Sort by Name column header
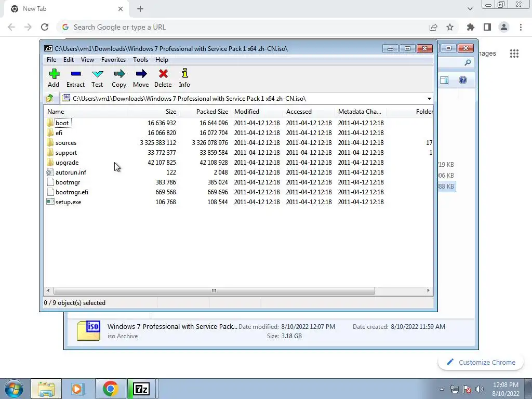 point(86,112)
